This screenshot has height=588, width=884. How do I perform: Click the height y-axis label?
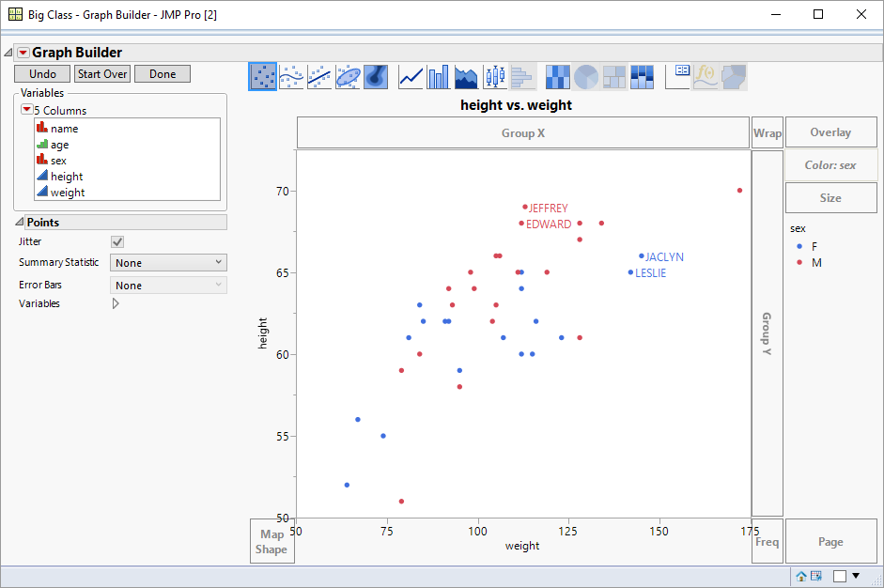click(263, 333)
